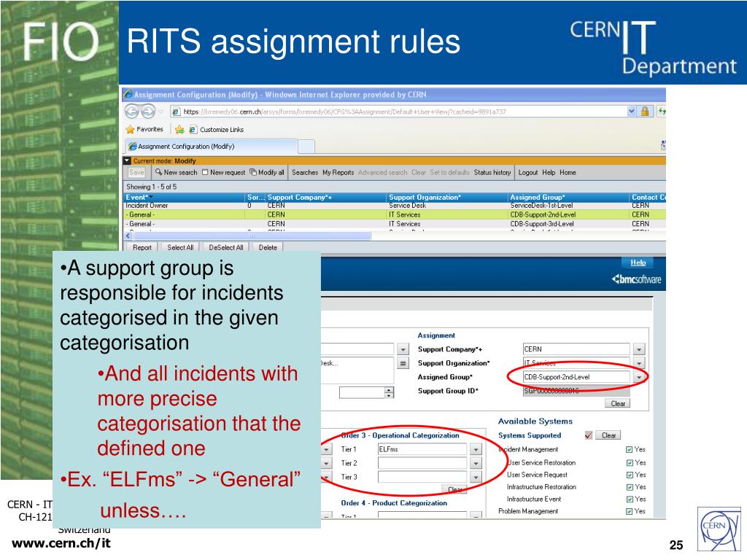The height and width of the screenshot is (560, 747).
Task: Toggle Incident Management Yes checkbox
Action: [630, 449]
